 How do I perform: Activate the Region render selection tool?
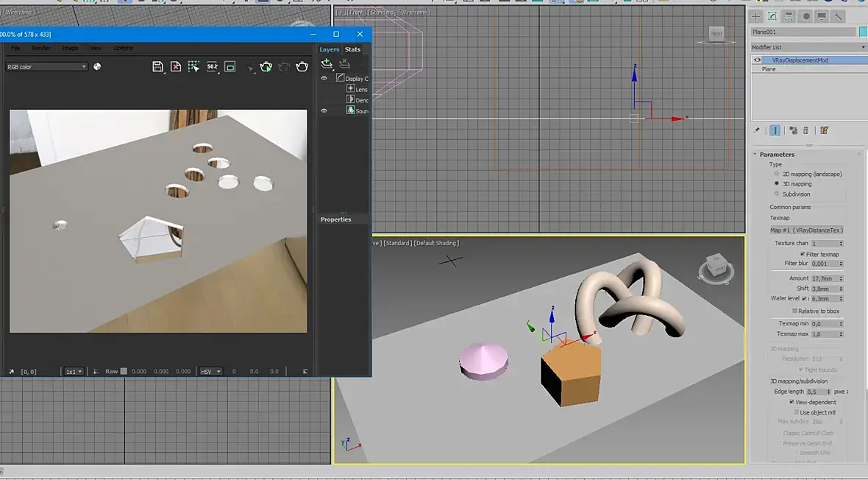[x=194, y=67]
